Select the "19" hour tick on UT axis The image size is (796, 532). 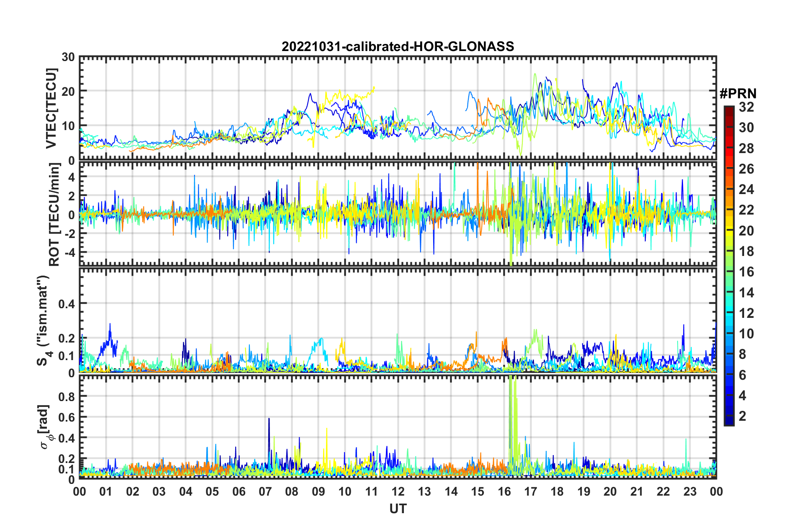tap(584, 492)
